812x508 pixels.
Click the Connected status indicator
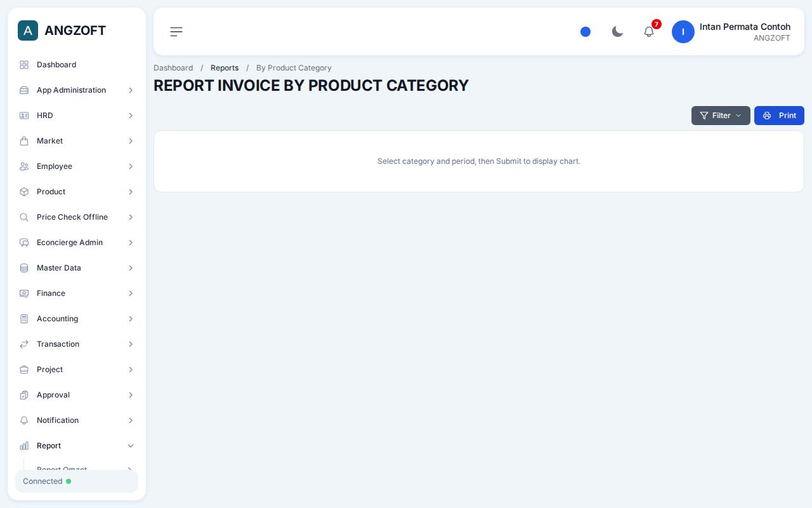coord(77,481)
